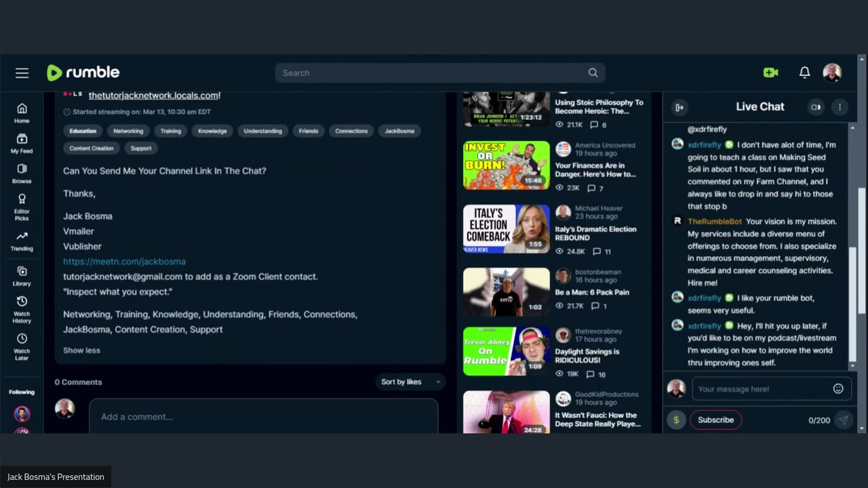Click Show less under the description
The image size is (868, 488).
81,350
